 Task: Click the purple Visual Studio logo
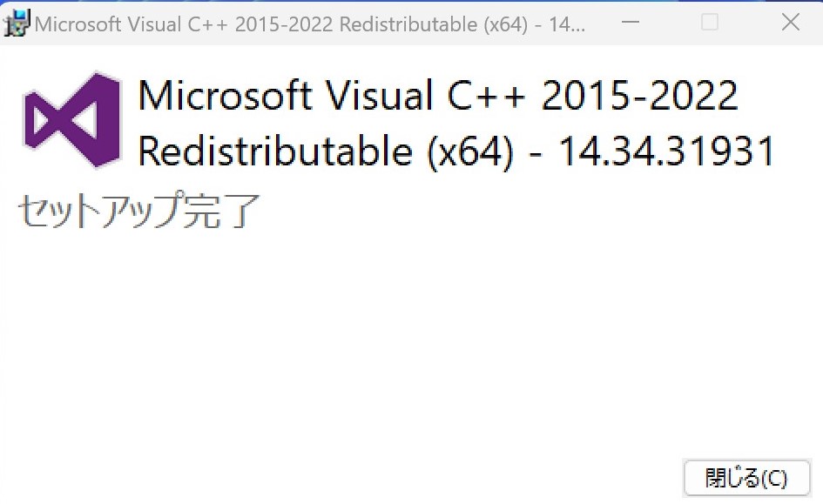[x=72, y=120]
